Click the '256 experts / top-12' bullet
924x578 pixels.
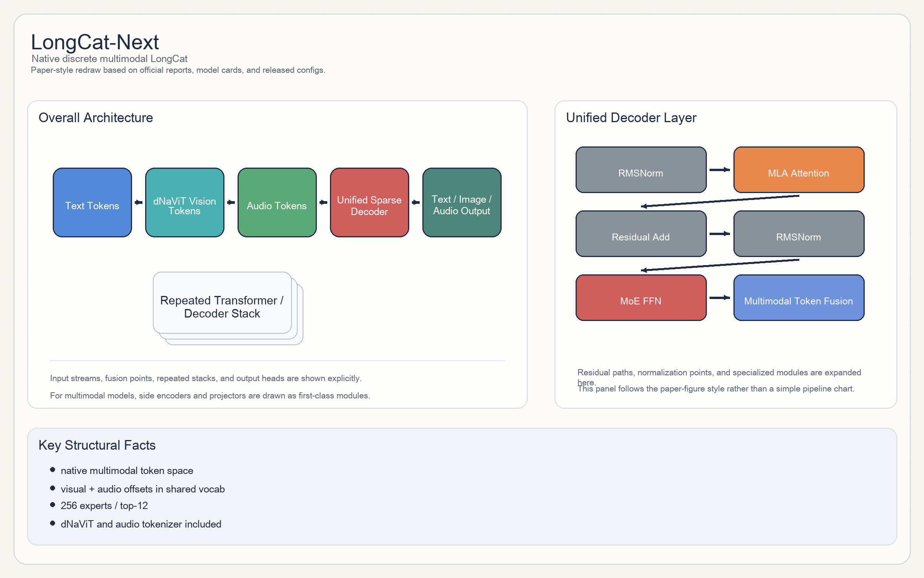point(104,506)
